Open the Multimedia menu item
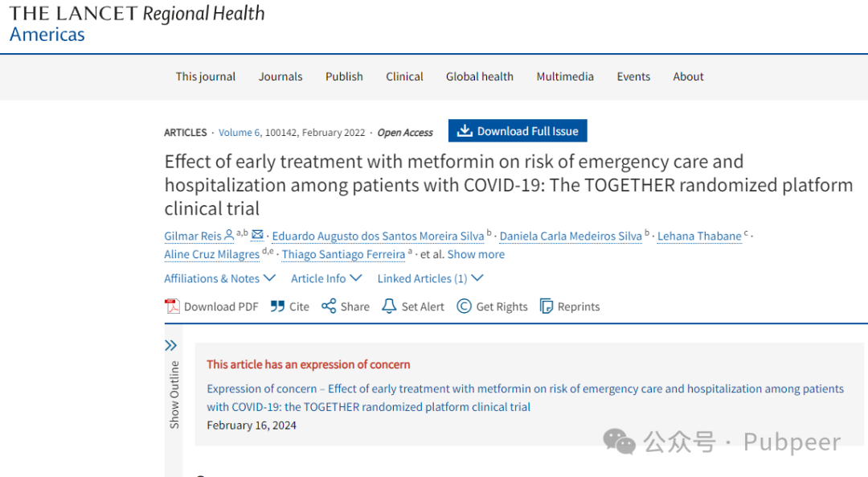This screenshot has height=477, width=868. coord(565,76)
